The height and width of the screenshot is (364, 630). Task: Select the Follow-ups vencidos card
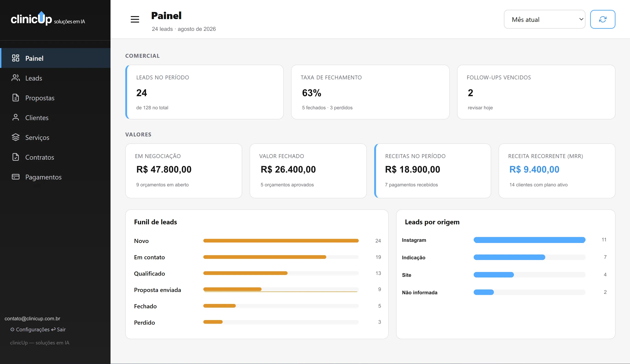pos(536,92)
